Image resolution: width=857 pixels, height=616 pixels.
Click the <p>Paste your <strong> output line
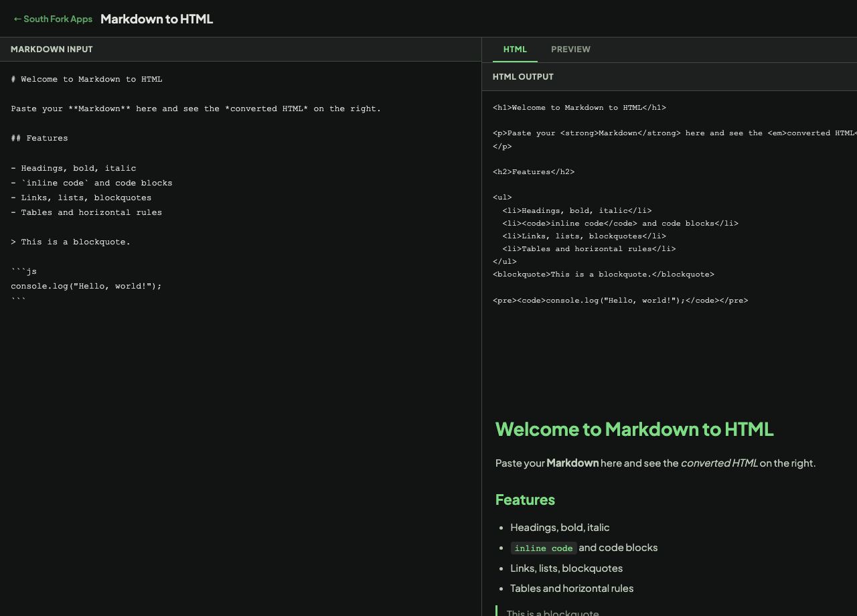[675, 133]
